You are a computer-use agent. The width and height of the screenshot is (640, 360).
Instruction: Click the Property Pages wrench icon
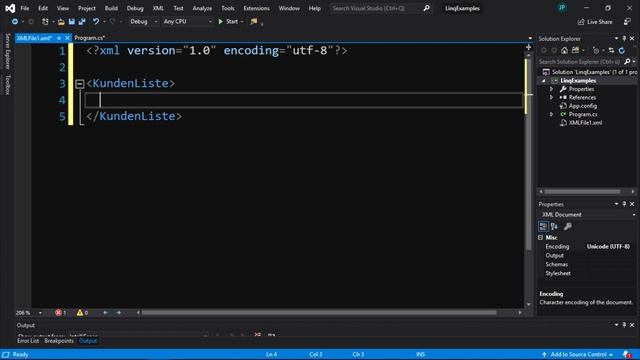pyautogui.click(x=567, y=226)
